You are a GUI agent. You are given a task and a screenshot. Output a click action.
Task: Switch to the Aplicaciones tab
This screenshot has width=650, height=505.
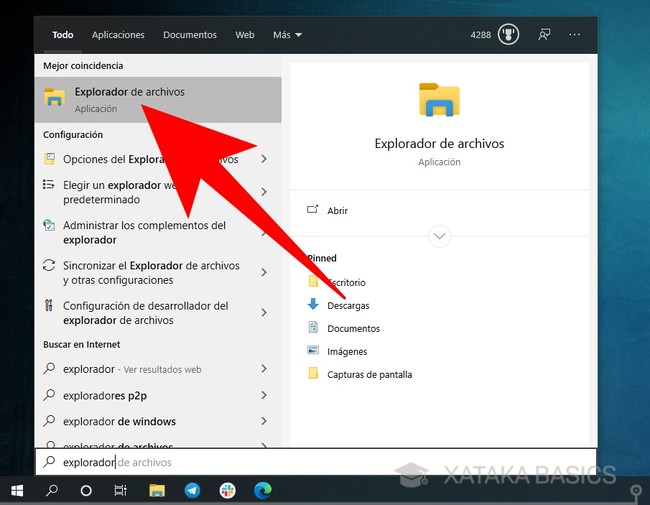pyautogui.click(x=118, y=35)
